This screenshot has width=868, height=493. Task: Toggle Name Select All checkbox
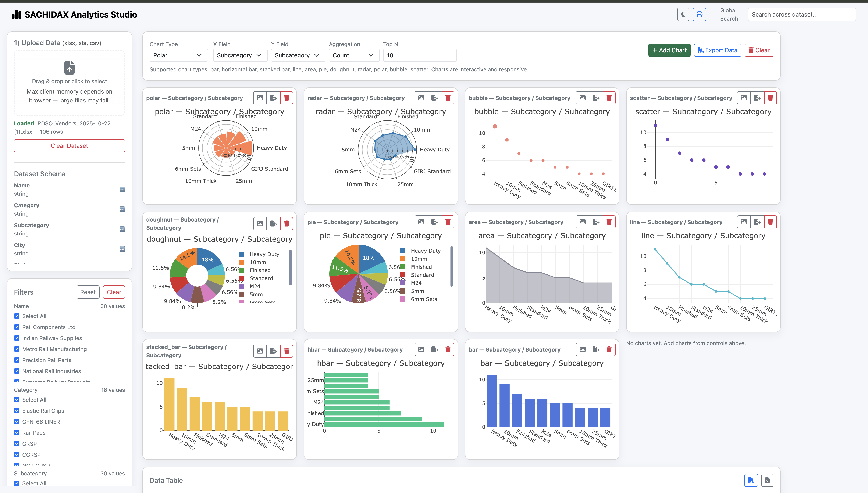[x=17, y=316]
